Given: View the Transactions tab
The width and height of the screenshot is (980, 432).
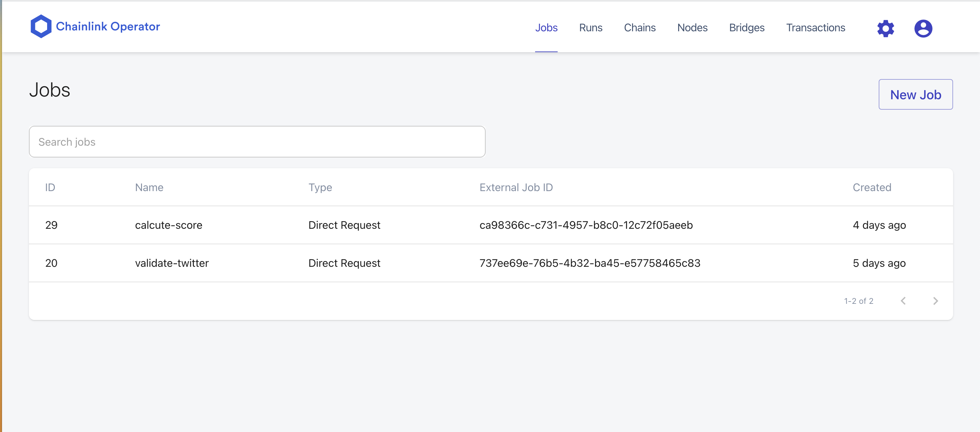Looking at the screenshot, I should (815, 27).
